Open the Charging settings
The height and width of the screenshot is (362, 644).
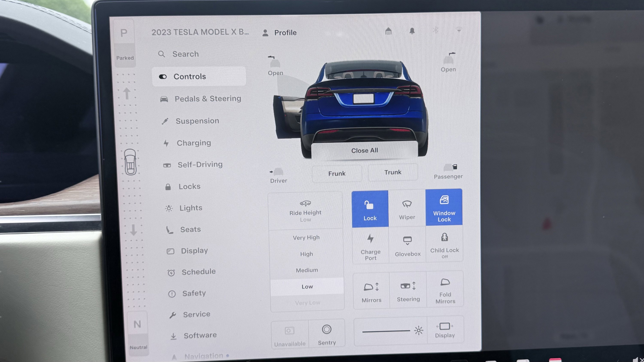(187, 143)
